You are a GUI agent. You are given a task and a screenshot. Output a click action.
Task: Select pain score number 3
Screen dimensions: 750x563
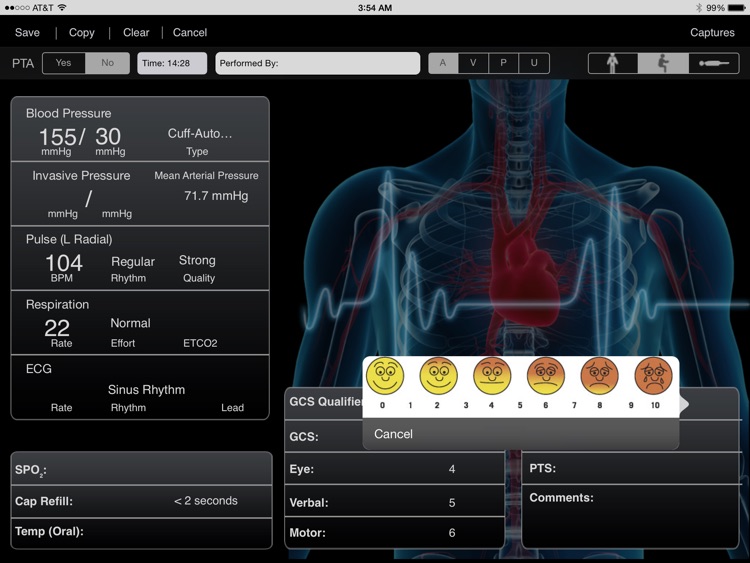coord(466,405)
